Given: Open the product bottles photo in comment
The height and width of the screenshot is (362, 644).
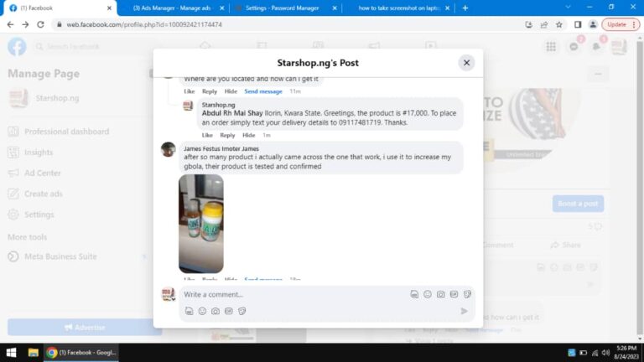Looking at the screenshot, I should [201, 224].
